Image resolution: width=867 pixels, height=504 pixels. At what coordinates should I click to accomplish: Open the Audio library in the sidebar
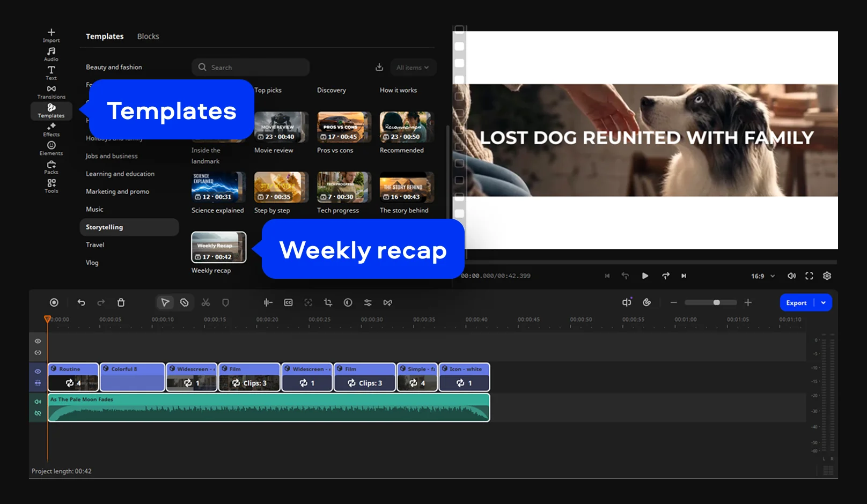tap(51, 54)
